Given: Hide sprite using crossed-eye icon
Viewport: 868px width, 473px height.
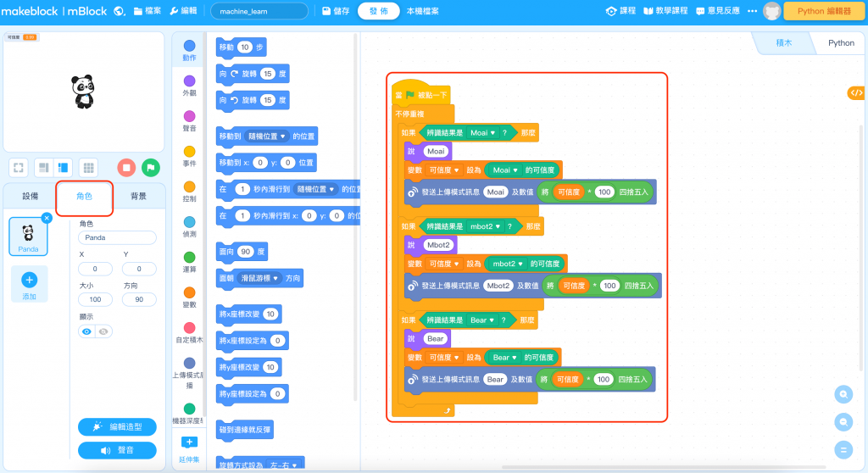Looking at the screenshot, I should [103, 331].
